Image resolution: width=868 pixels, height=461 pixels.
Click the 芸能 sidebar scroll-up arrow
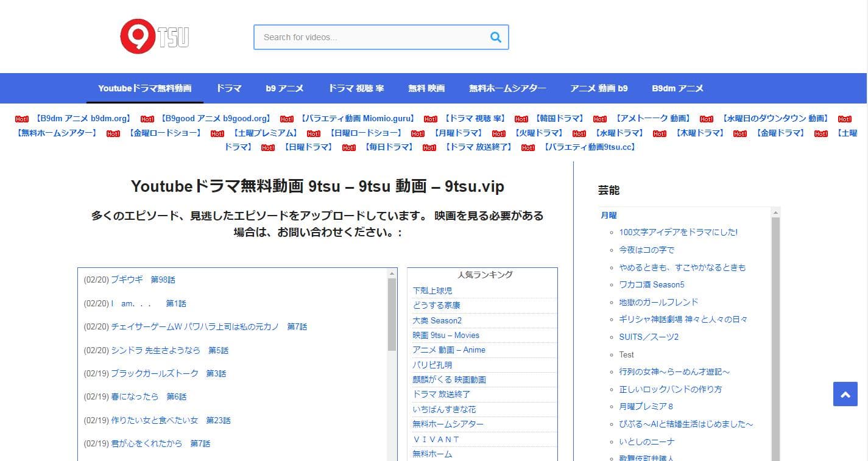775,213
